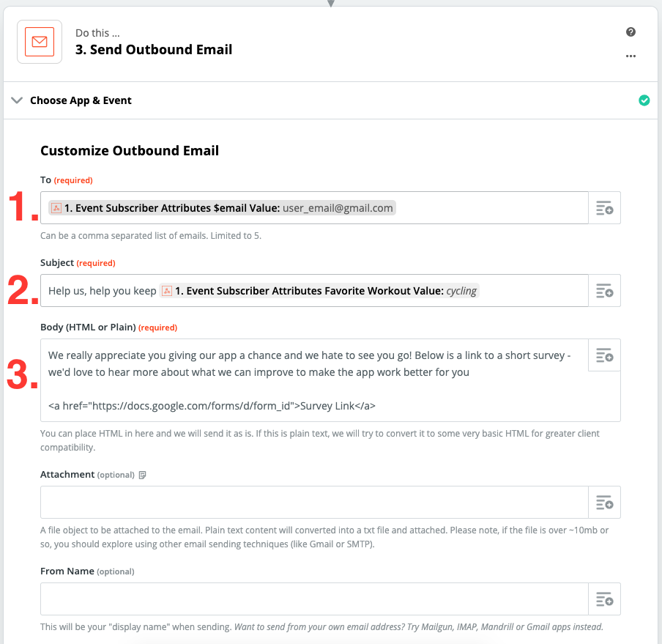Click the email app icon for step 3
662x644 pixels.
40,42
